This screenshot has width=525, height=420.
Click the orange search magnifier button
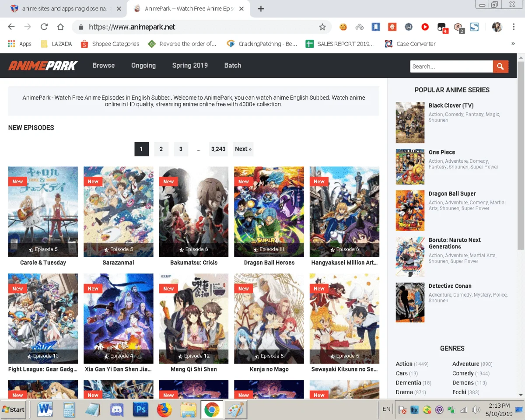coord(500,66)
